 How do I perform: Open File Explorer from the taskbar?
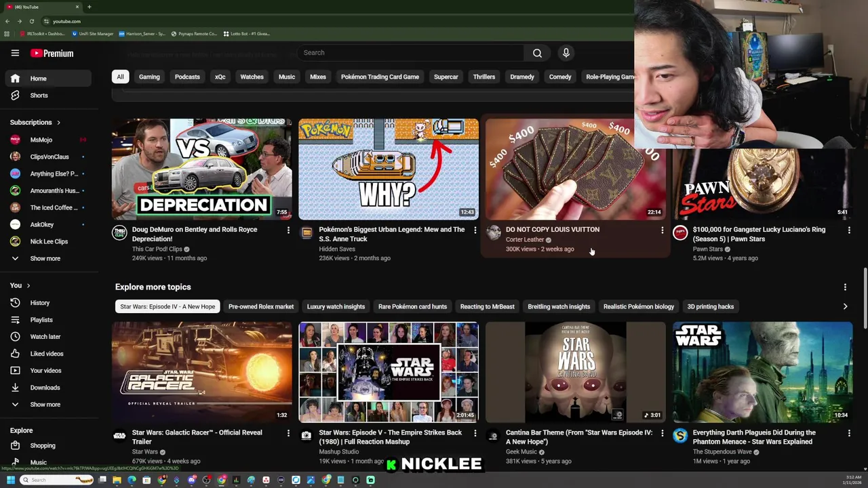pos(117,480)
